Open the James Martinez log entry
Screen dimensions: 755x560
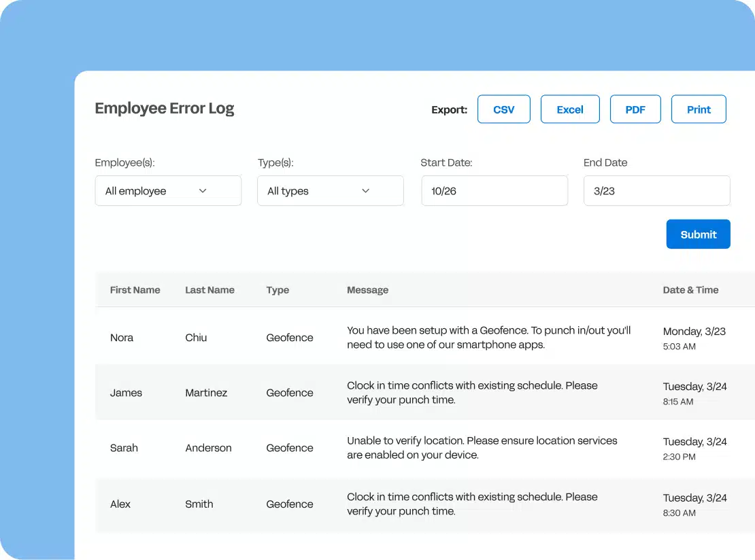422,393
